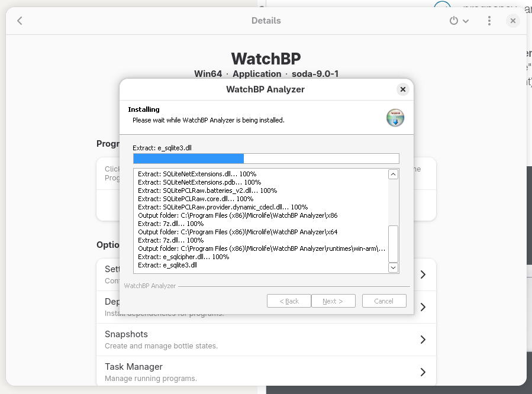
Task: Cancel the WatchBP Analyzer installation
Action: [383, 301]
